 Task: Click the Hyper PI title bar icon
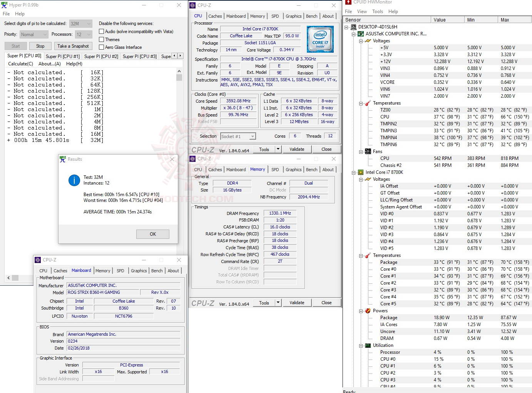[x=4, y=5]
